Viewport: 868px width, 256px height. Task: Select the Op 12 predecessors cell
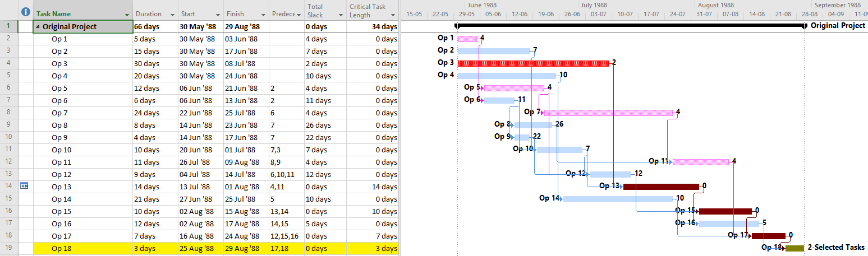point(286,174)
